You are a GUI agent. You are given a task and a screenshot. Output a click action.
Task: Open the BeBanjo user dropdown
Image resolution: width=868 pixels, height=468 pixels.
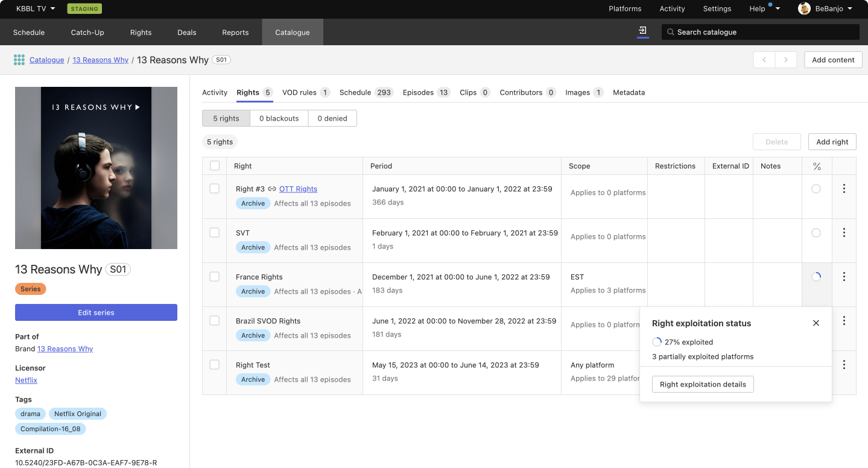825,8
